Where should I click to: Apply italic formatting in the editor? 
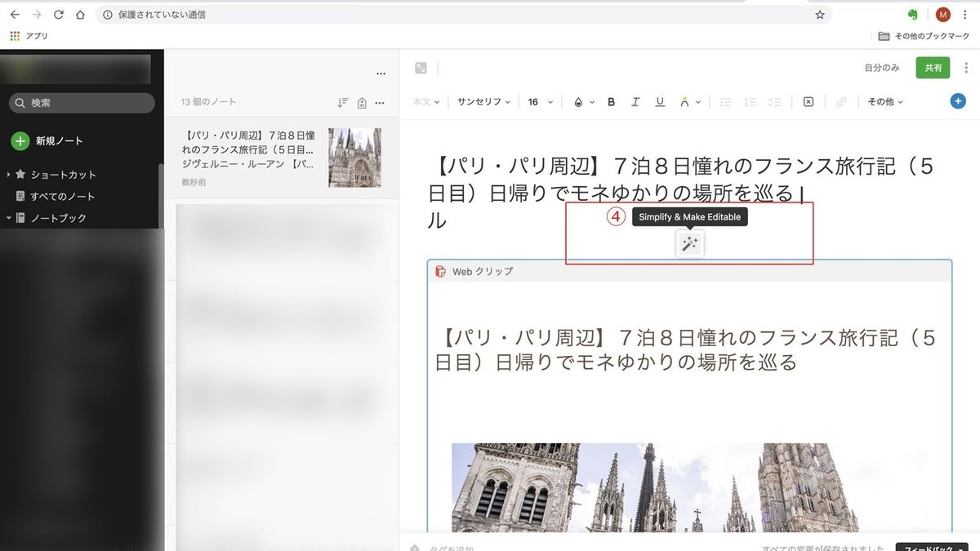[x=635, y=101]
